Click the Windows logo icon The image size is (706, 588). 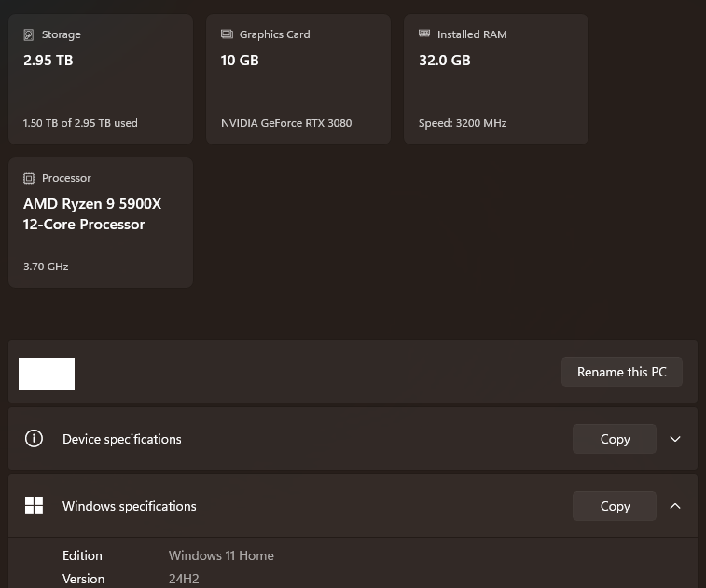coord(34,506)
